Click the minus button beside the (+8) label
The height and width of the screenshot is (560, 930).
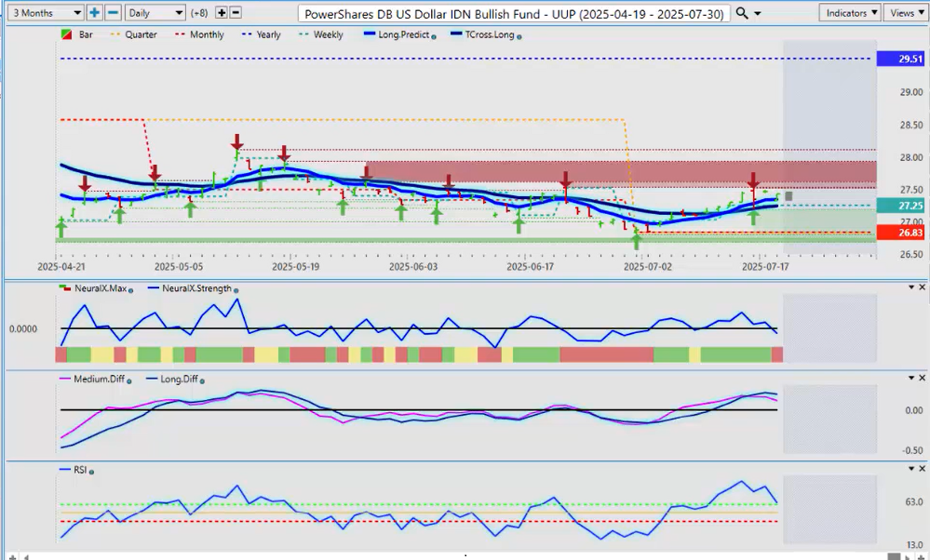[236, 13]
